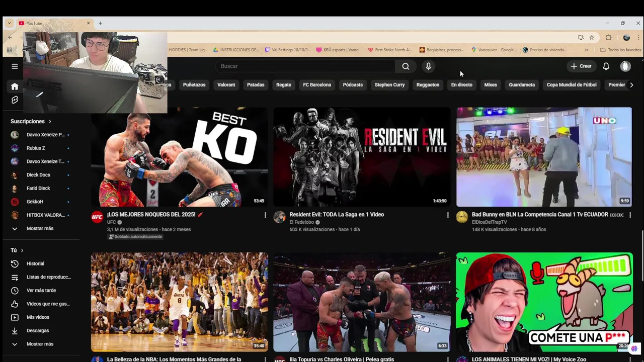Expand subscriptions with Mostrar más
The width and height of the screenshot is (644, 362).
(40, 228)
